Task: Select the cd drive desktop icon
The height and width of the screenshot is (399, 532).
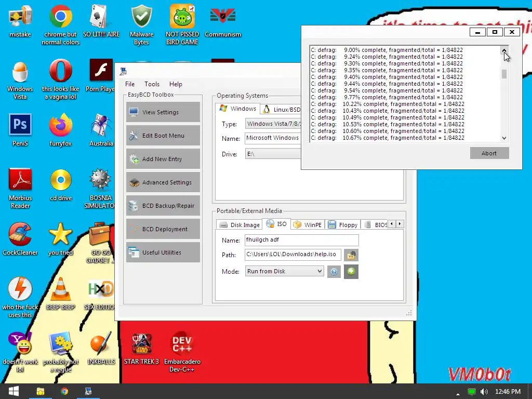Action: tap(61, 185)
